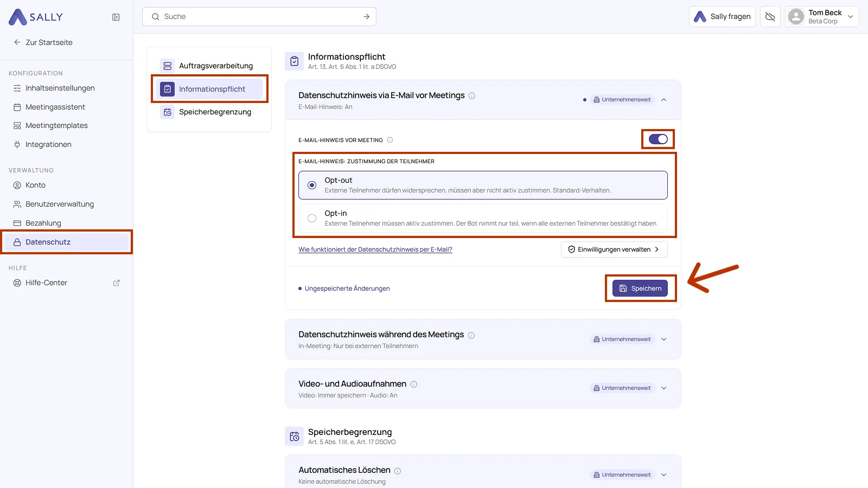Open link Wie funktioniert der Datenschutzhinweis per E-Mail?
This screenshot has height=488, width=868.
point(375,249)
